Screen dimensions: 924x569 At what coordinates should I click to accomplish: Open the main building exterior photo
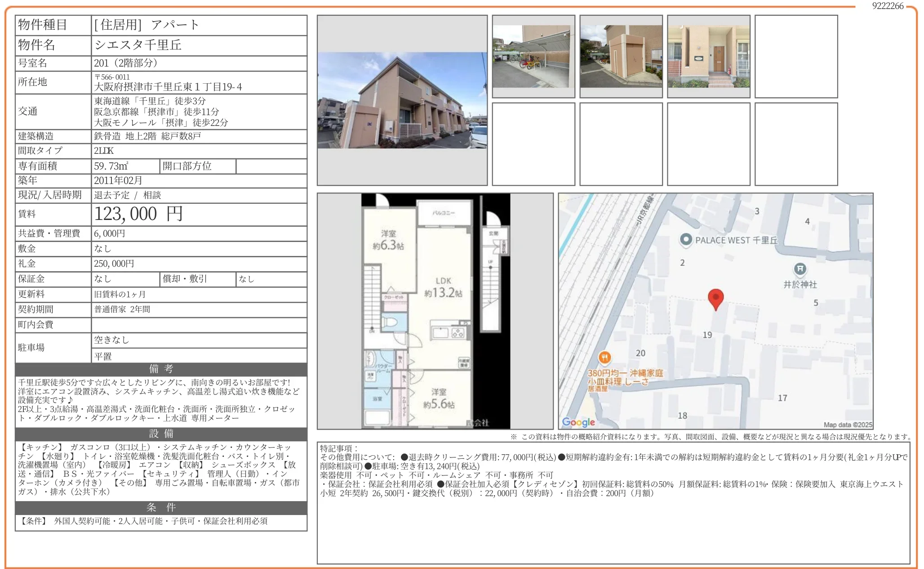(402, 100)
